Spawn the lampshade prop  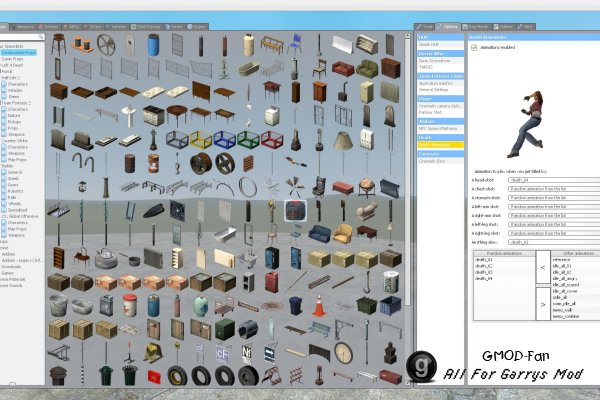click(343, 140)
